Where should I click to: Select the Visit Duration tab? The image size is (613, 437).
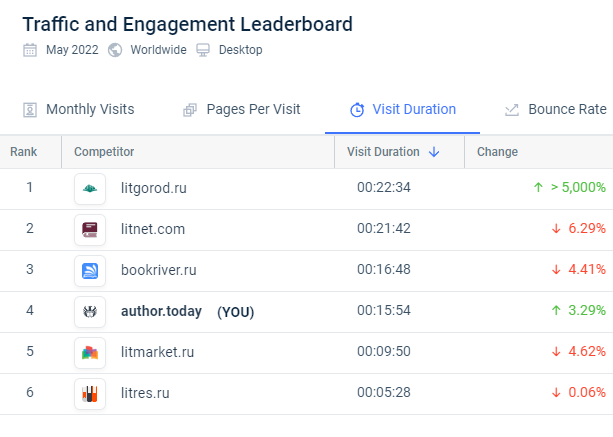tap(403, 109)
